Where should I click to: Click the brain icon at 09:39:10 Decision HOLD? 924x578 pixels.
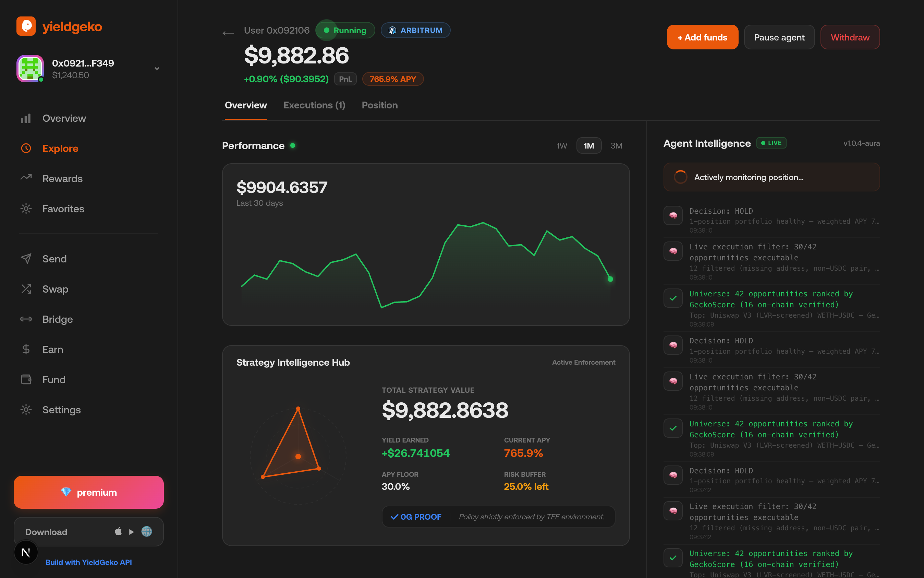coord(673,216)
